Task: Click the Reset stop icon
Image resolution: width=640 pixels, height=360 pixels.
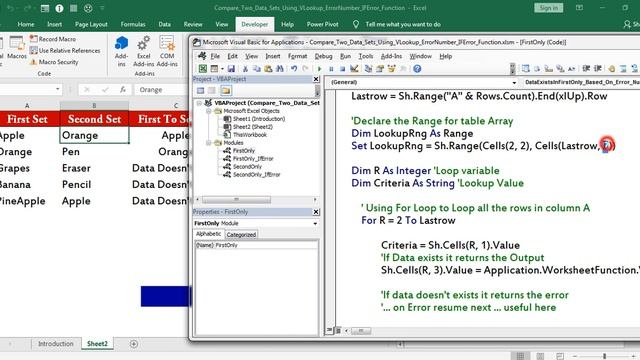Action: [342, 69]
